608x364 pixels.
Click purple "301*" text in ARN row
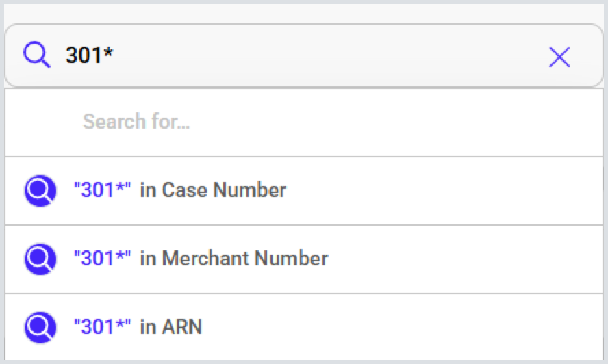(x=102, y=327)
